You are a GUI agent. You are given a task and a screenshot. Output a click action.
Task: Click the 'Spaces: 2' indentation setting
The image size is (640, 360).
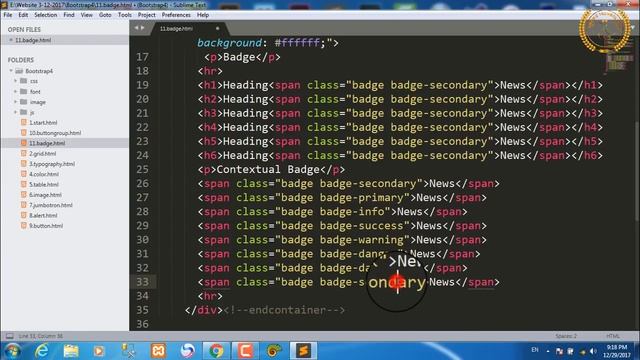(x=566, y=336)
